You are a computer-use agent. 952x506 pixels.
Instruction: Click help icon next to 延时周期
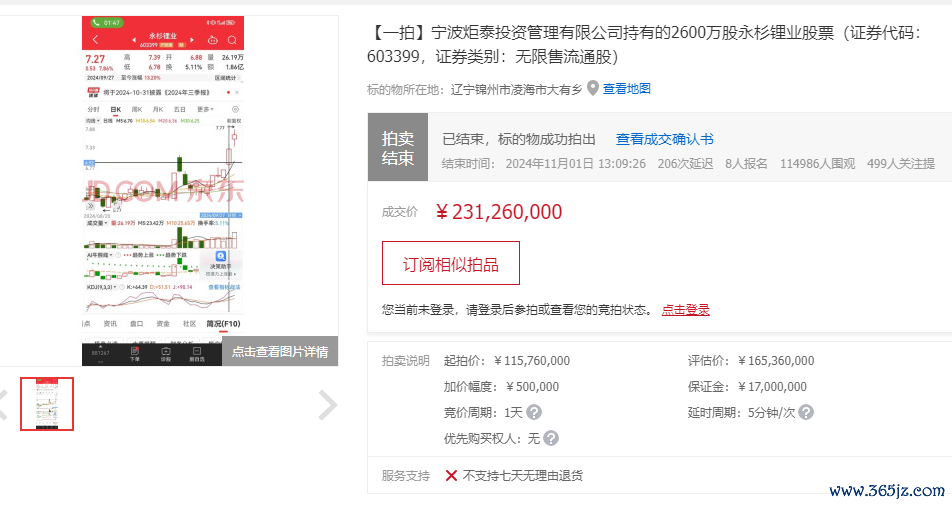coord(806,412)
